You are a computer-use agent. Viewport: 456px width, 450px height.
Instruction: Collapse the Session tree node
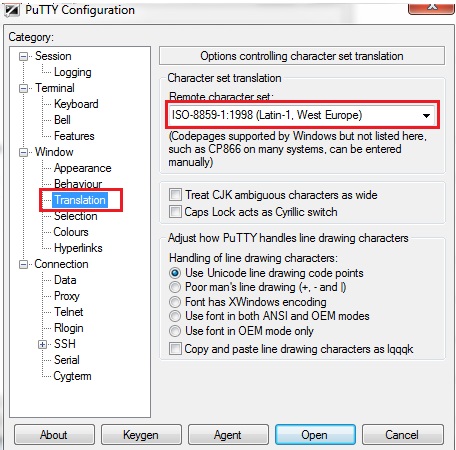(23, 56)
